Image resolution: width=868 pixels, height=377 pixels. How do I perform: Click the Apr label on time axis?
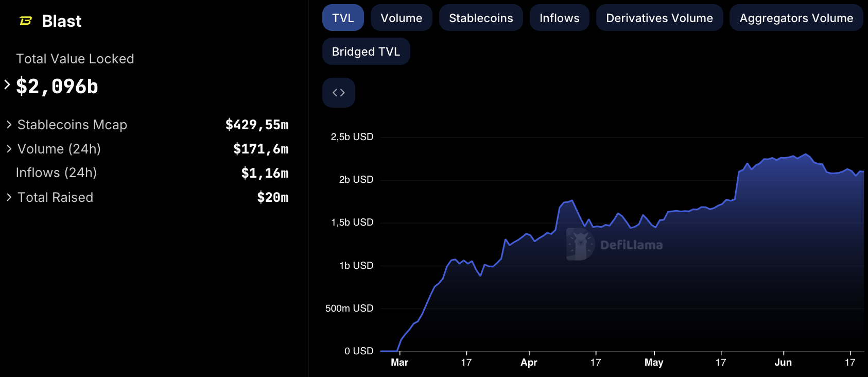pos(529,363)
